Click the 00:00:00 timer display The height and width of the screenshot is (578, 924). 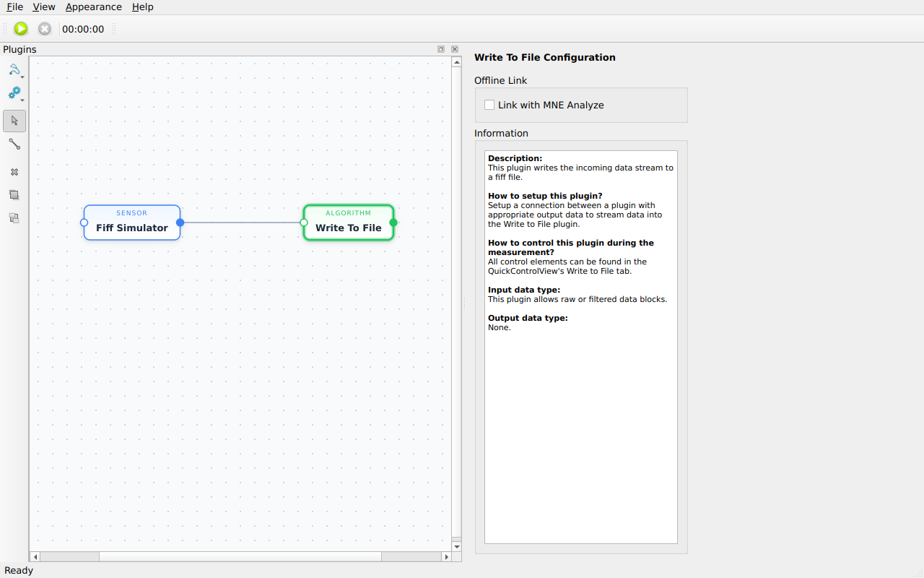point(83,30)
